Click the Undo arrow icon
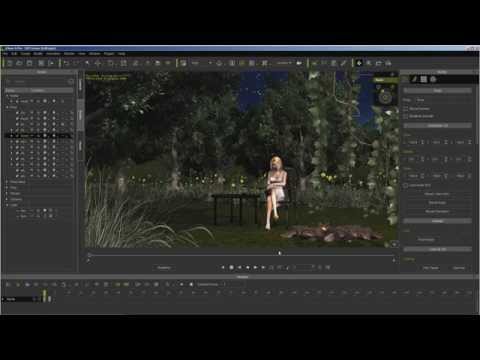 (66, 63)
